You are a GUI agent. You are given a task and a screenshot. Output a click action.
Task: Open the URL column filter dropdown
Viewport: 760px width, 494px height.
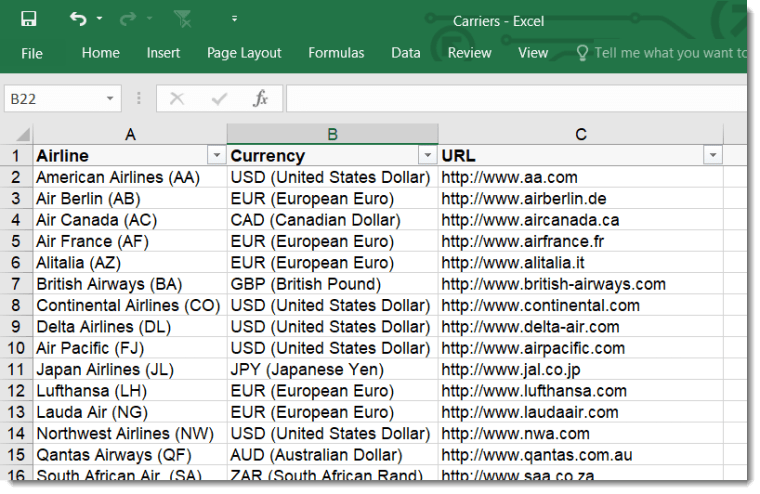tap(713, 156)
